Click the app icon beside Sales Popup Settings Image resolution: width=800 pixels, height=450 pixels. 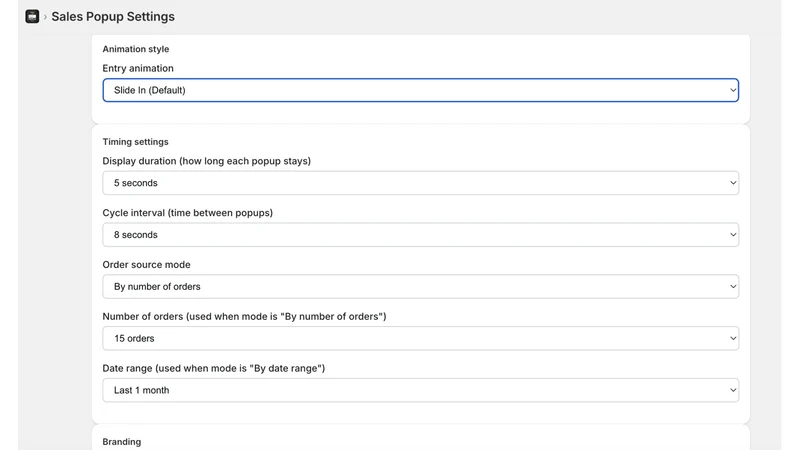pyautogui.click(x=32, y=16)
